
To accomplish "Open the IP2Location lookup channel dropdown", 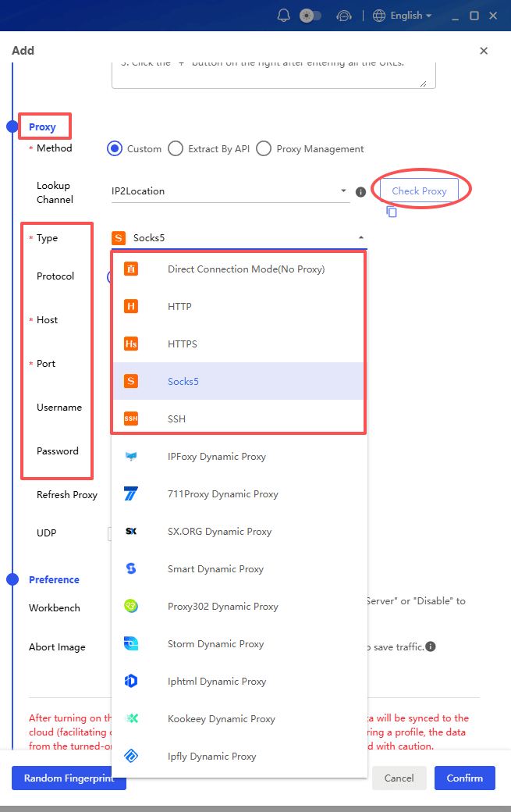I will (231, 191).
